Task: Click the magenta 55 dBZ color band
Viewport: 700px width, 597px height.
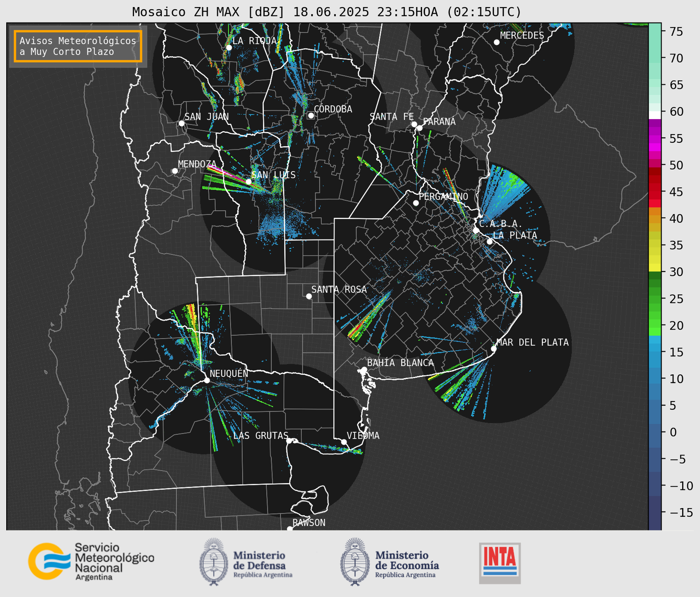Action: point(655,138)
